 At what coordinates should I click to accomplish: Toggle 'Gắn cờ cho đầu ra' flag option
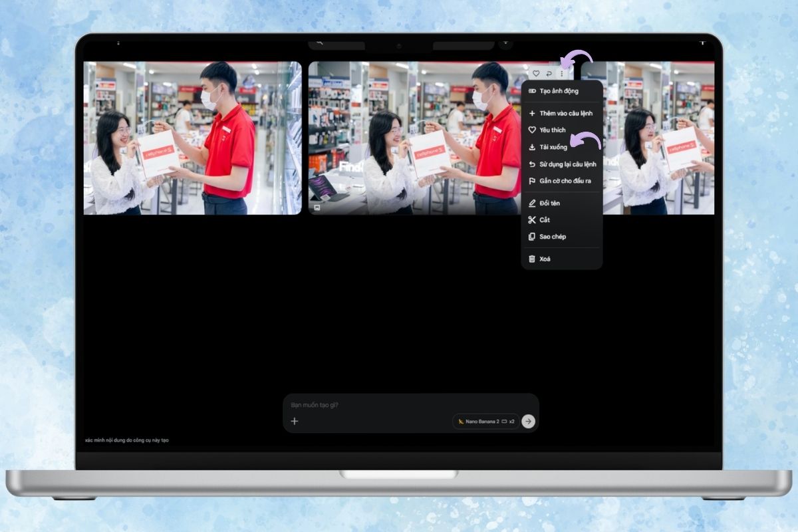tap(565, 181)
